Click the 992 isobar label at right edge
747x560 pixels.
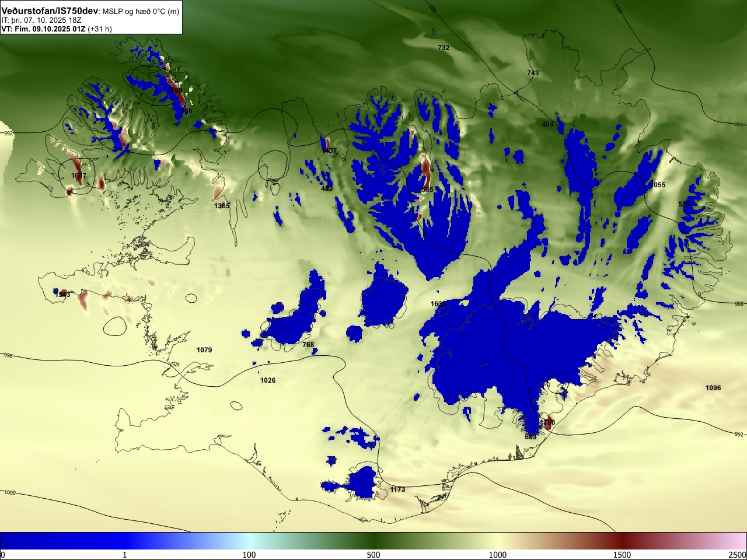[x=739, y=435]
